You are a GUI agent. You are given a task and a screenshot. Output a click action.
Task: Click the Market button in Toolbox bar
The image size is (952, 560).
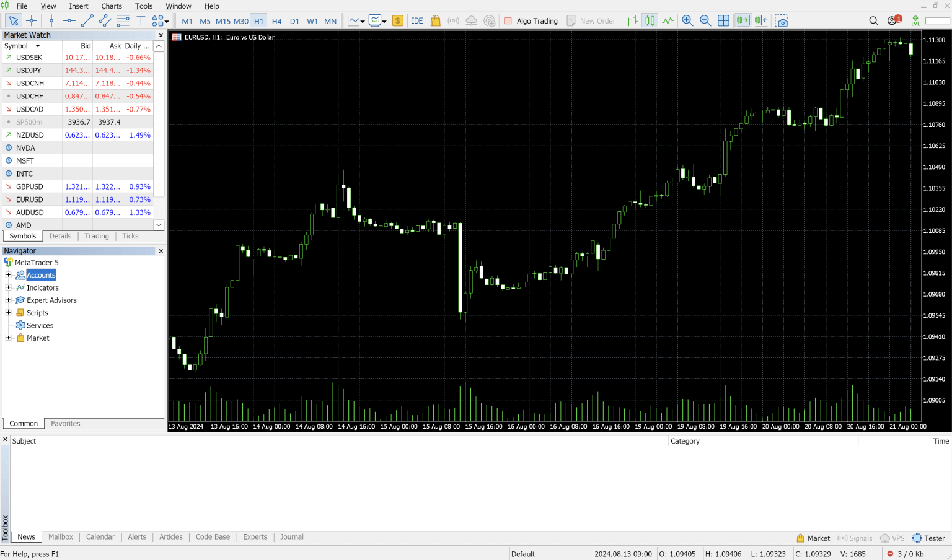(x=813, y=538)
